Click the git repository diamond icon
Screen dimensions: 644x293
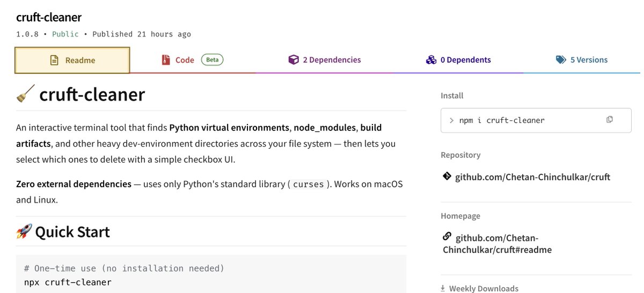[446, 177]
